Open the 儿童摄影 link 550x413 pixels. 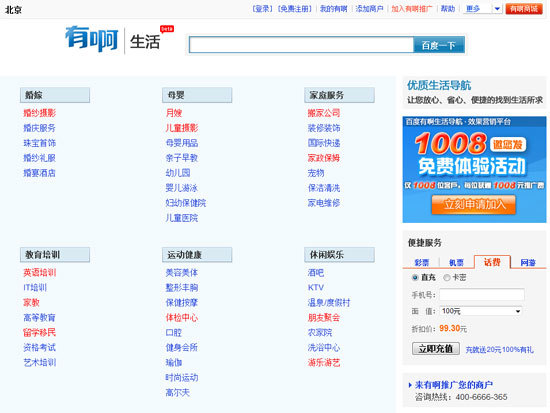(x=182, y=128)
